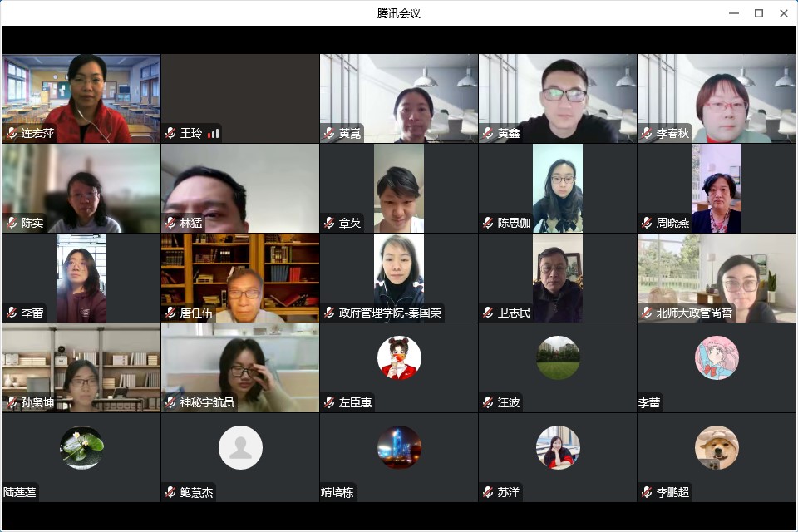Click the 政府管理学院-秦国荣 name label
The image size is (798, 532).
[390, 313]
